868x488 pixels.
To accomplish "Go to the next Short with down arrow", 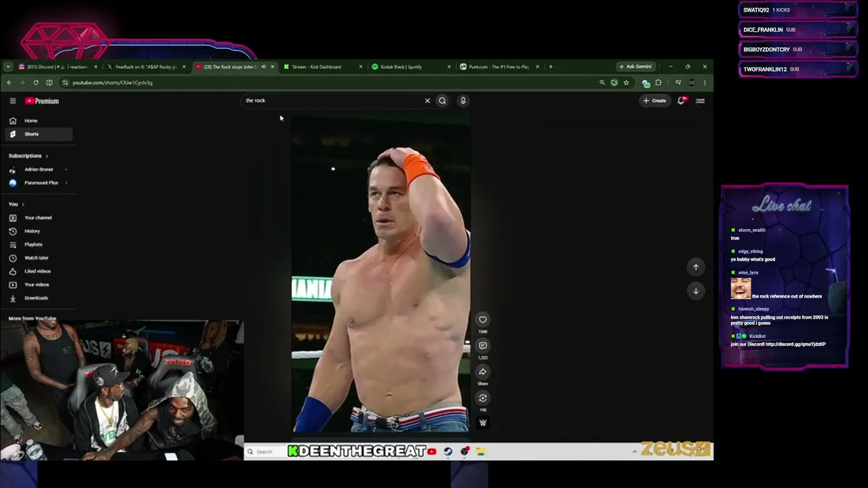I will tap(696, 291).
